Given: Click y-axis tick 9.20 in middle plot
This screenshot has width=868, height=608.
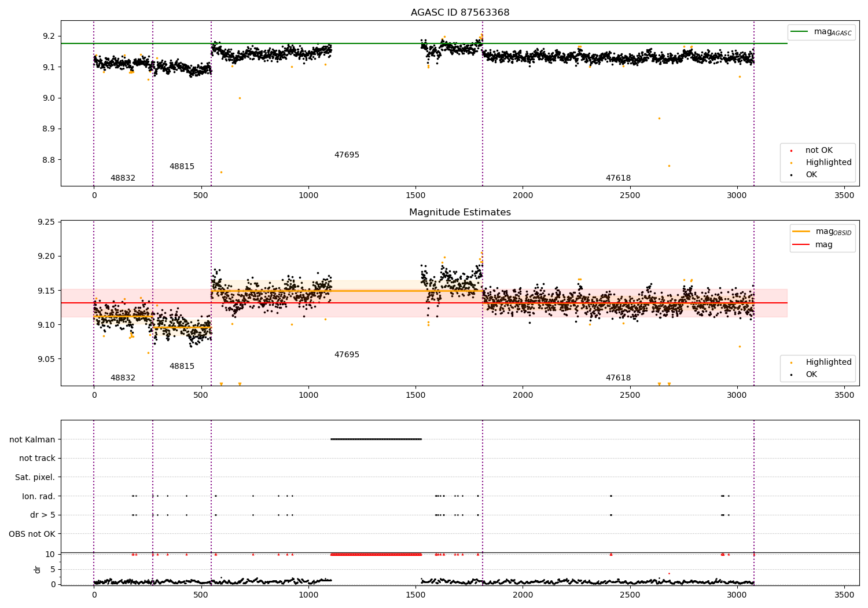Looking at the screenshot, I should tap(46, 257).
